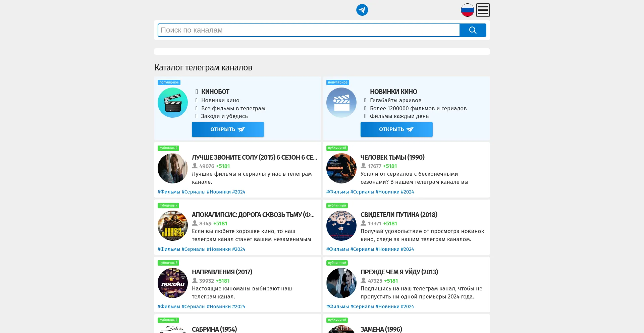
Task: Open ЛУЧШЕ ЗВОНИТЕ СОЛУ (2015) channel title
Action: [255, 157]
